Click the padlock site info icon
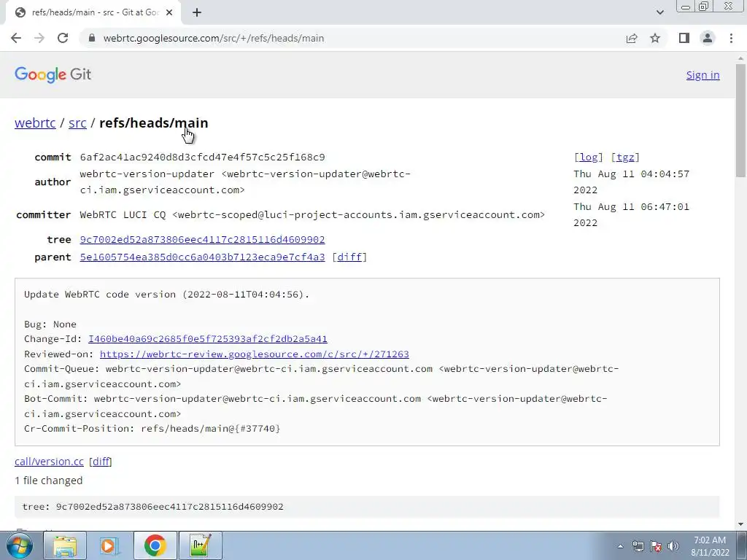The width and height of the screenshot is (747, 560). 92,38
